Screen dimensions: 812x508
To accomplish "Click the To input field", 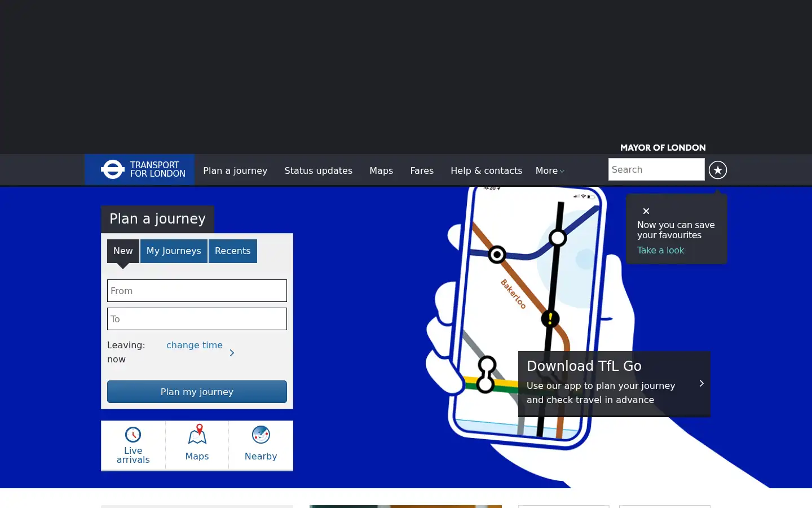I will [197, 319].
